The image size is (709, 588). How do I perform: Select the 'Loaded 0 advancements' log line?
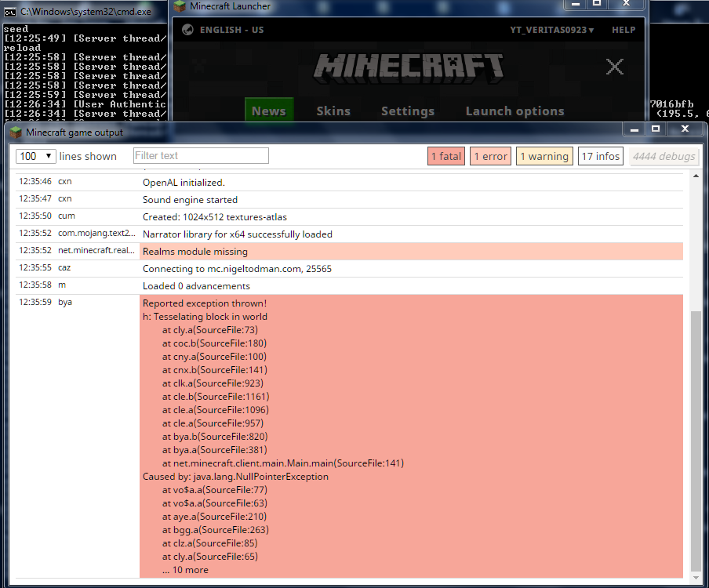(349, 285)
